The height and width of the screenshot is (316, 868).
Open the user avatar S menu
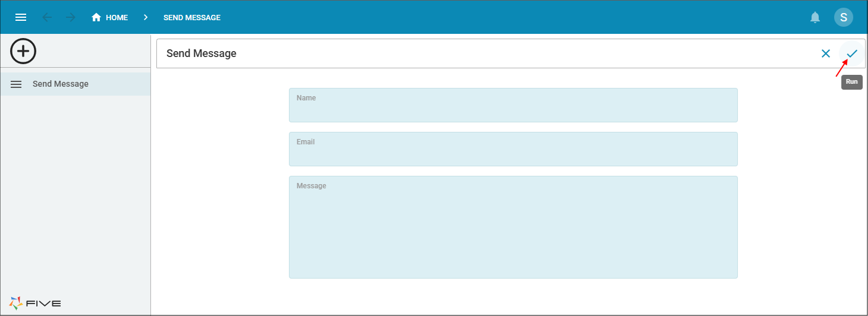[844, 17]
